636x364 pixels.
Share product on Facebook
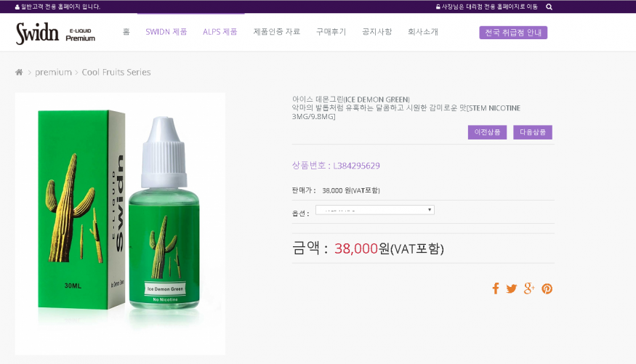click(495, 288)
